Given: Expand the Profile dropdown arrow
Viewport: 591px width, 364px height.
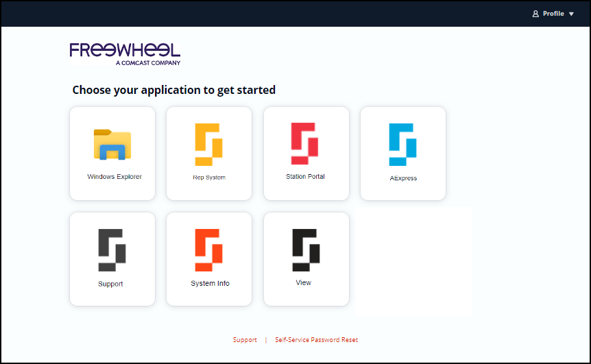Looking at the screenshot, I should click(x=571, y=14).
